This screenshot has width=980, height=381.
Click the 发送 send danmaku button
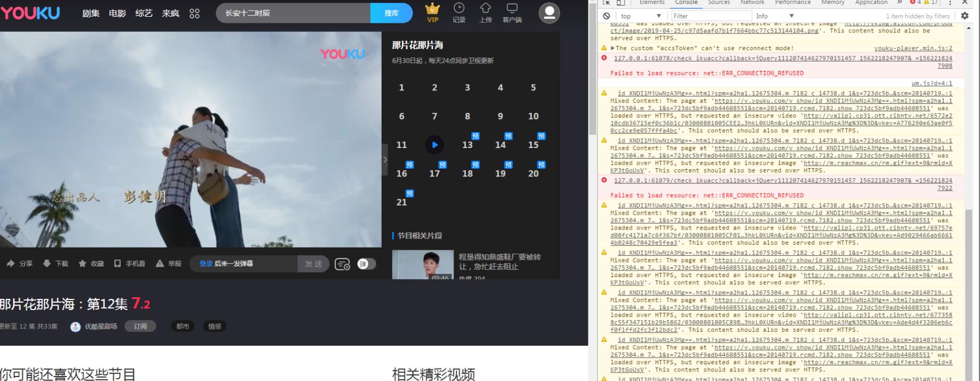(x=314, y=264)
